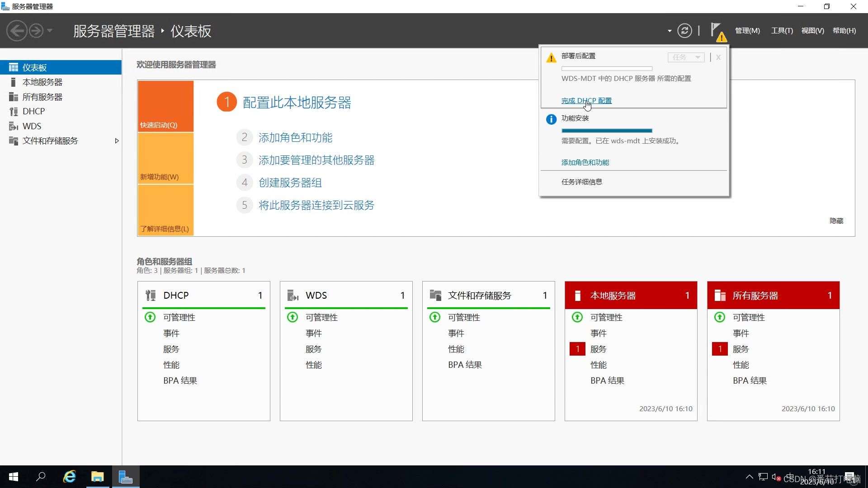868x488 pixels.
Task: Click 创建服务器组 link
Action: (x=290, y=183)
